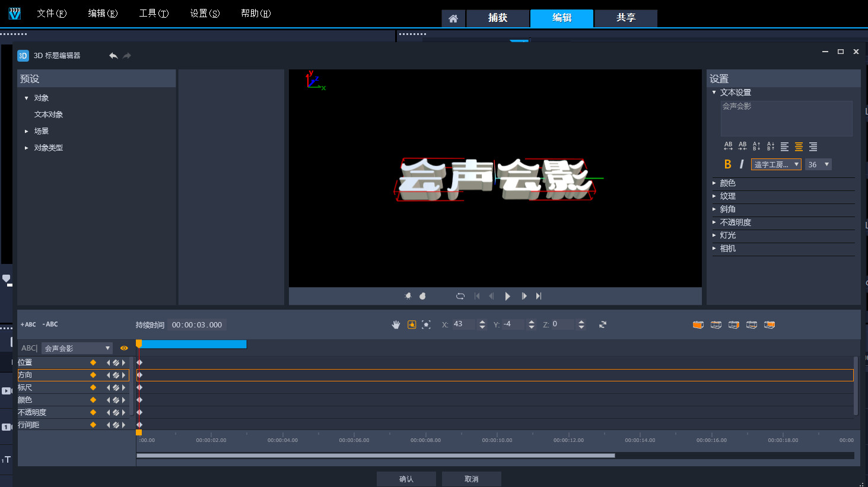The height and width of the screenshot is (487, 868).
Task: Open the font size 36 dropdown
Action: [x=818, y=164]
